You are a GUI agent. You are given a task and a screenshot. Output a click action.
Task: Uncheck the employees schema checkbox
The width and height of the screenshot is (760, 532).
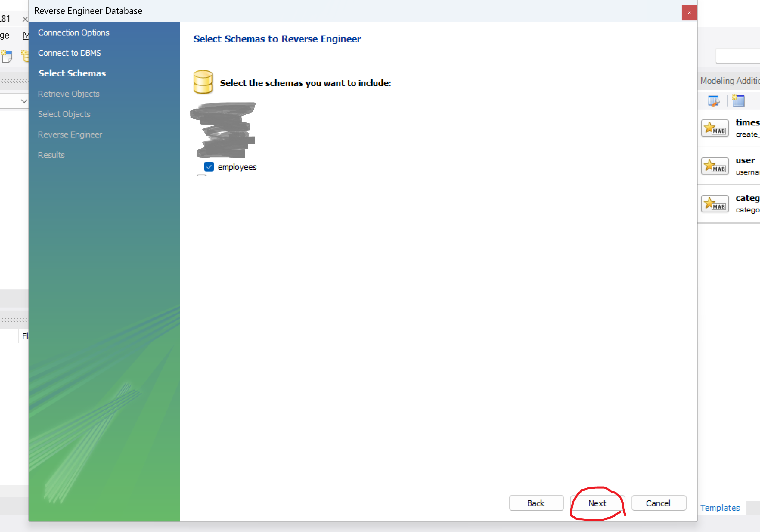click(x=209, y=167)
